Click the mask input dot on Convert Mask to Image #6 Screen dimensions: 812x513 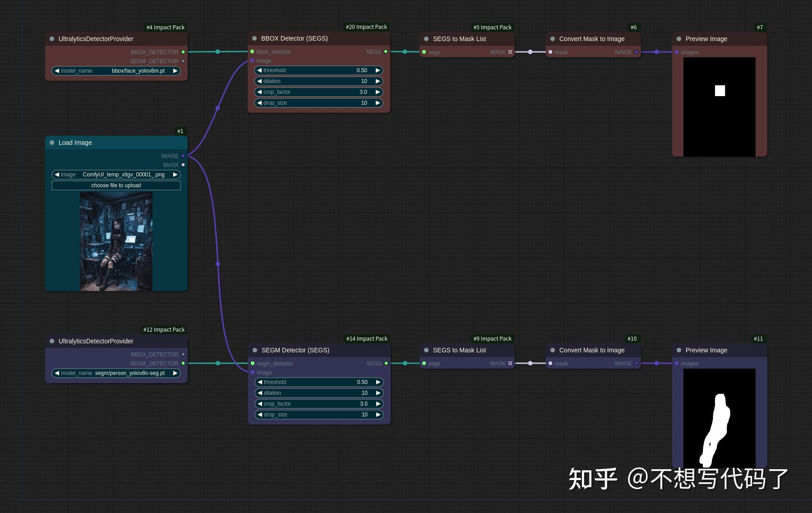(550, 52)
